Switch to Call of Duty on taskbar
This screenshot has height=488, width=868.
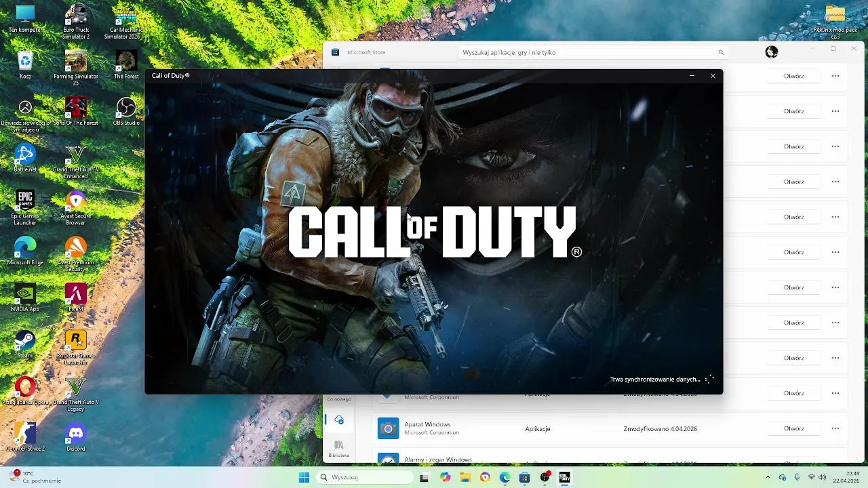(x=564, y=477)
